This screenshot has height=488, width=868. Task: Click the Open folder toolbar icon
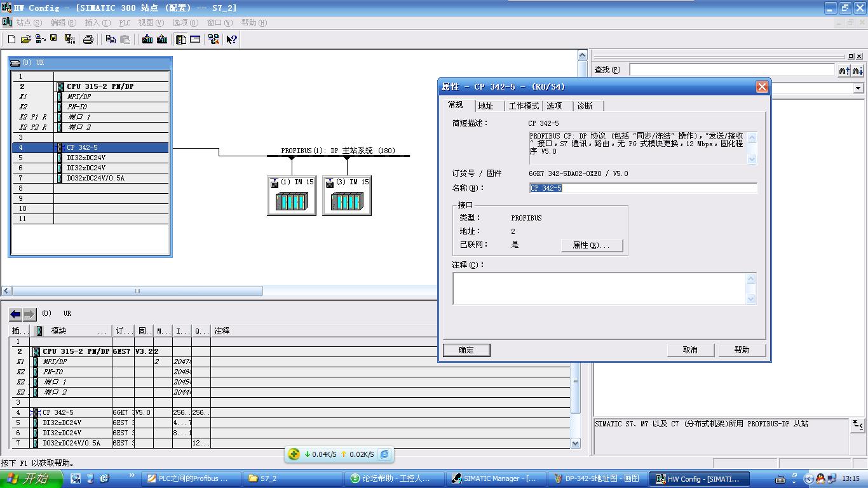coord(25,39)
